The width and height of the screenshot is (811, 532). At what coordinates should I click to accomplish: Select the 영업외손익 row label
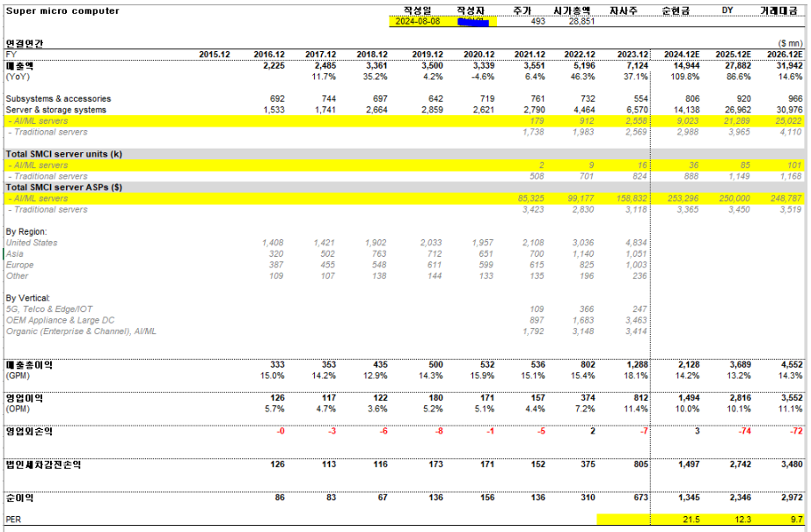coord(28,431)
